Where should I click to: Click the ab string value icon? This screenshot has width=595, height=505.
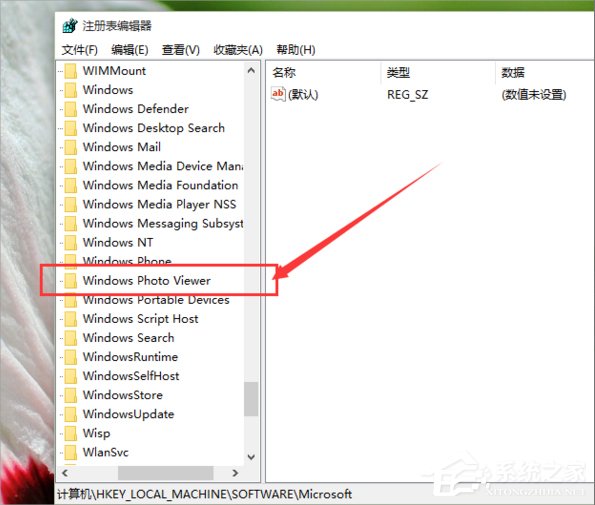click(x=278, y=94)
